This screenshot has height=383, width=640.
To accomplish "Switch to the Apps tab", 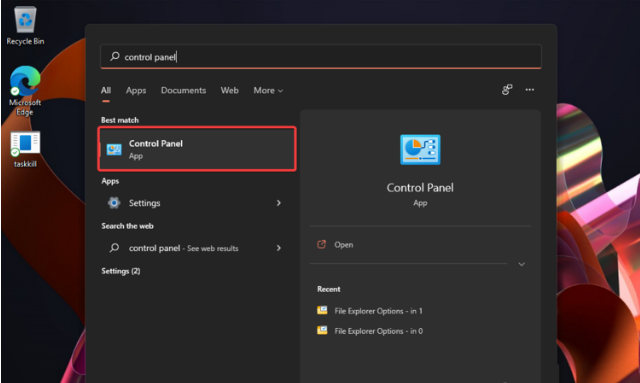I will [136, 90].
